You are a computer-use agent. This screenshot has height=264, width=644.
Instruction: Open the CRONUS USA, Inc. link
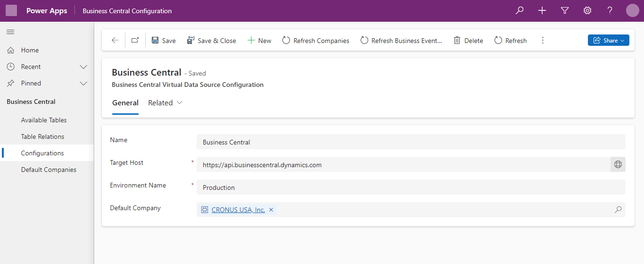point(238,210)
